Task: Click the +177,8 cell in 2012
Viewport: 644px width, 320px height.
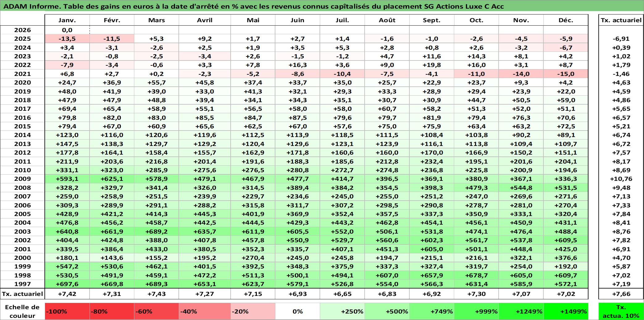Action: point(67,152)
